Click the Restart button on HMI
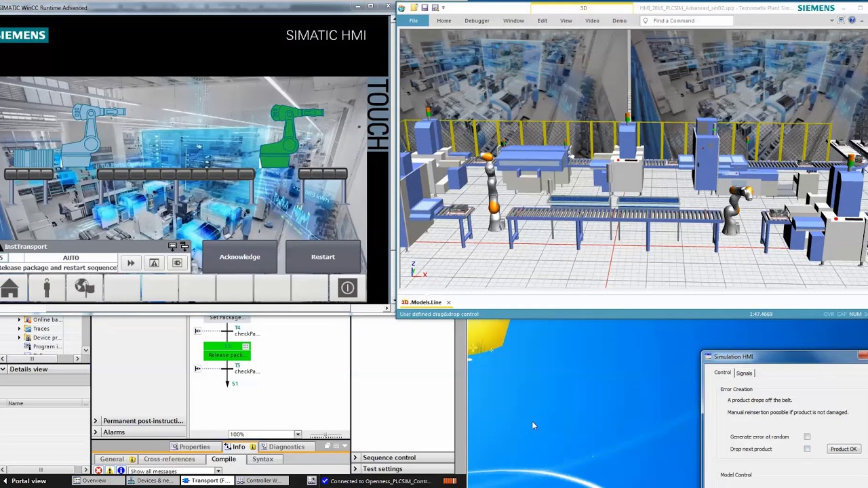 (x=323, y=257)
